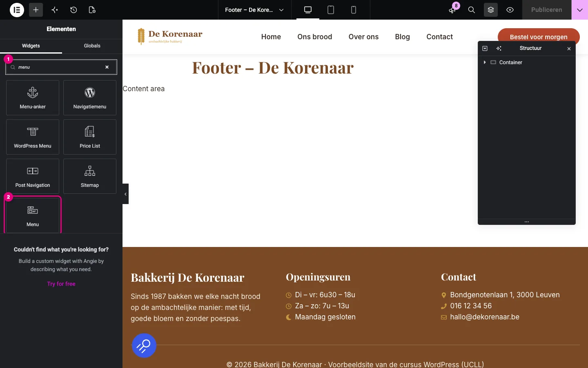
Task: Open the finder search icon in top bar
Action: coord(472,10)
